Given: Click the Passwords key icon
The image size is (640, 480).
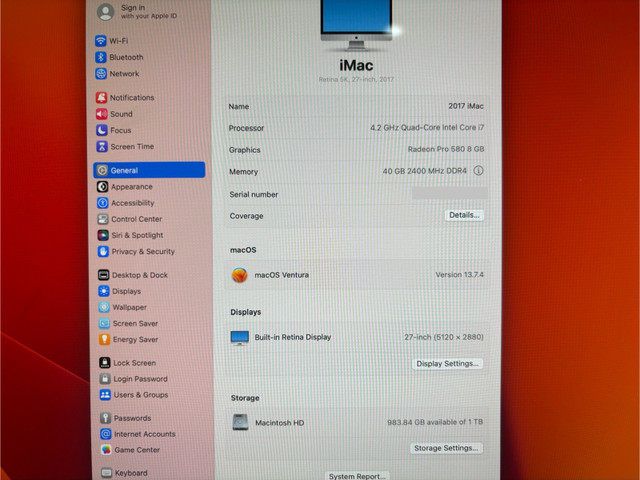Looking at the screenshot, I should (x=106, y=418).
